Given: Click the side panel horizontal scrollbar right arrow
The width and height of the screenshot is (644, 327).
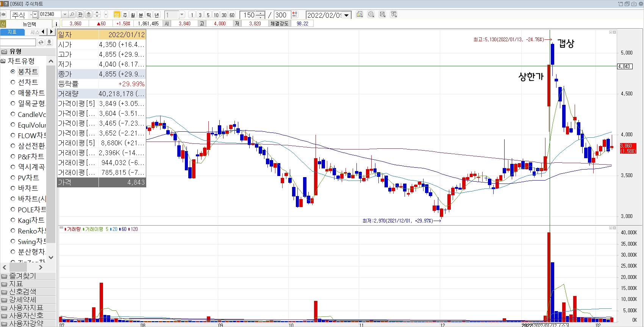Looking at the screenshot, I should pos(41,267).
